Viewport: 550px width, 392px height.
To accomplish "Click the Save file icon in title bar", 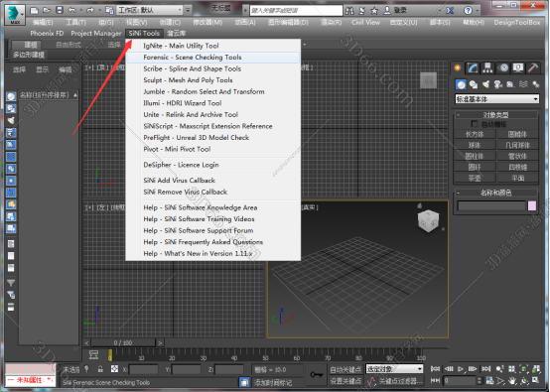I will tap(60, 10).
